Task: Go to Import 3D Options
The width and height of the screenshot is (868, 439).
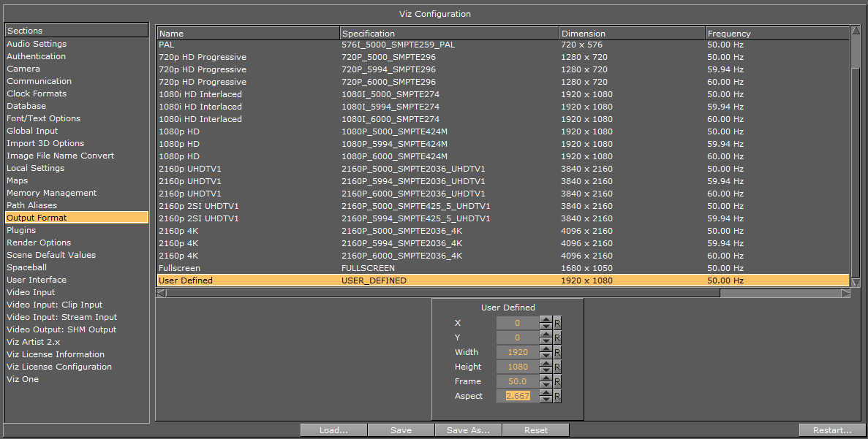Action: coord(76,143)
